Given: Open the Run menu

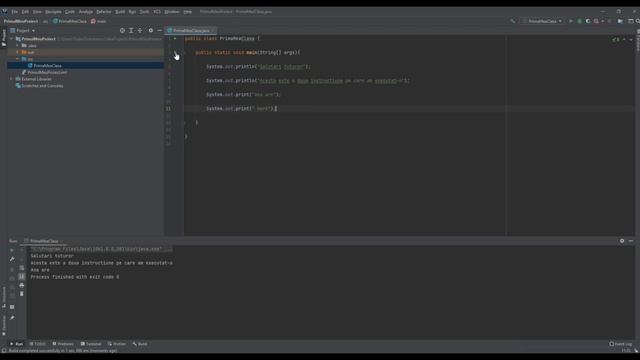Looking at the screenshot, I should 132,12.
